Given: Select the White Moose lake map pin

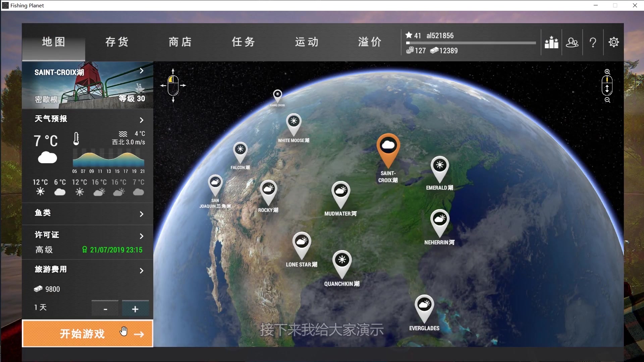Looking at the screenshot, I should coord(294,124).
